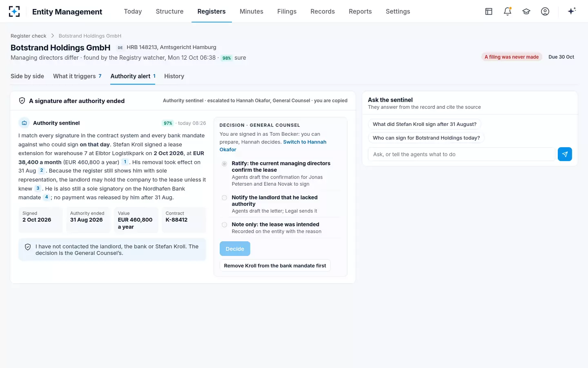The height and width of the screenshot is (368, 588).
Task: Select the Authority alert tab
Action: pyautogui.click(x=133, y=76)
